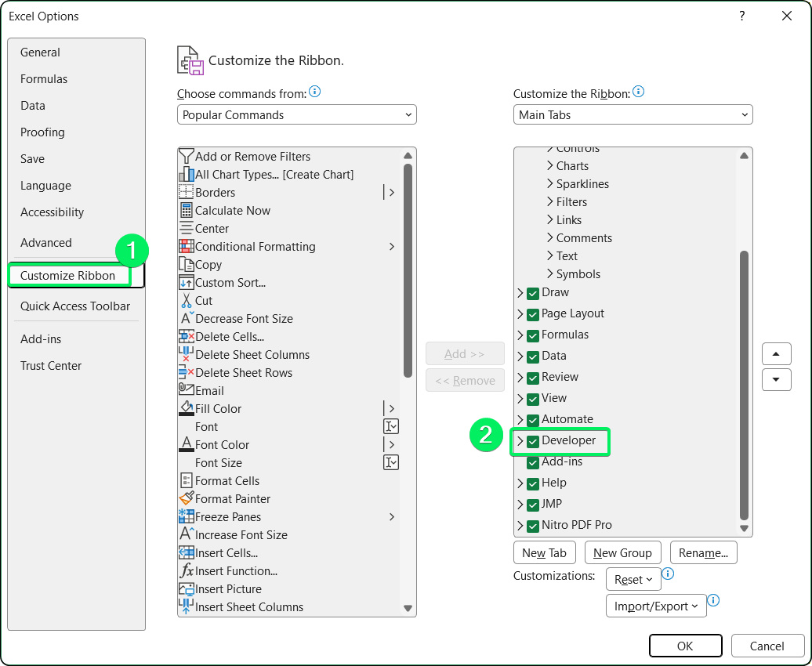Screen dimensions: 812x666
Task: Click the Rename button
Action: pos(703,552)
